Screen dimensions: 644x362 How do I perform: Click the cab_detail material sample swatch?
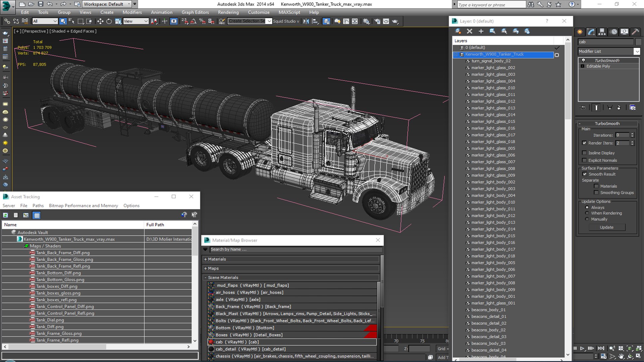(x=211, y=349)
